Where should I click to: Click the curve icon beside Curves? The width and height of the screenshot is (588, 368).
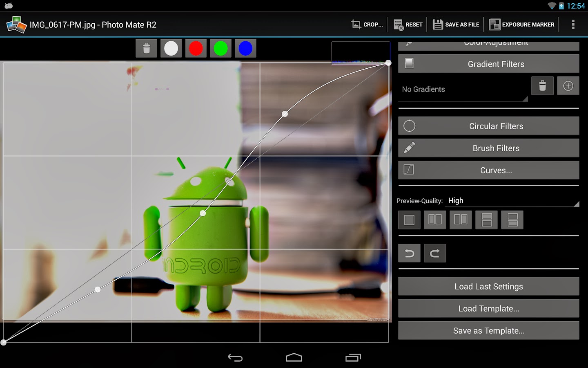(409, 170)
